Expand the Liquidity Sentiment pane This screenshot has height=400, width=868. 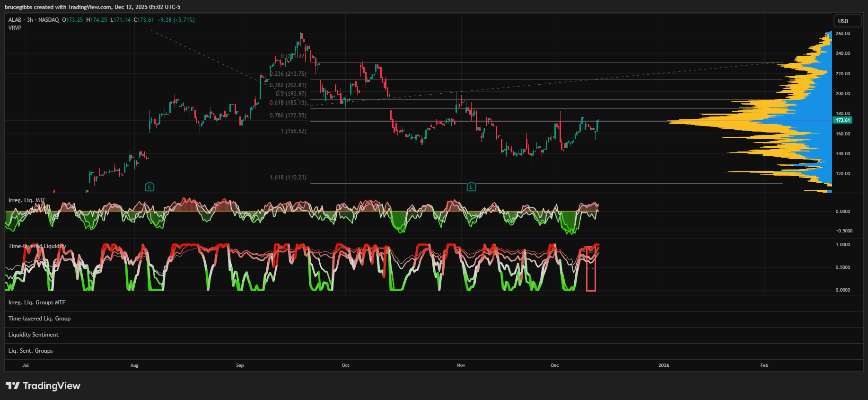pyautogui.click(x=33, y=335)
